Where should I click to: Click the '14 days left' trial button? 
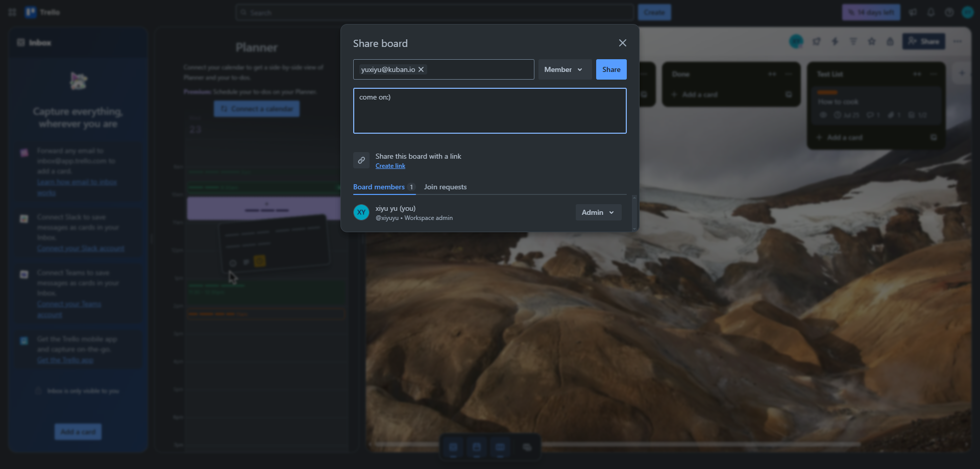click(871, 12)
